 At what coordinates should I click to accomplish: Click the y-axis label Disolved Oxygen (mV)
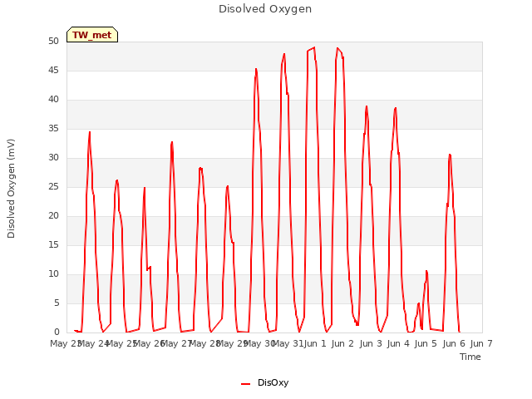coord(11,189)
